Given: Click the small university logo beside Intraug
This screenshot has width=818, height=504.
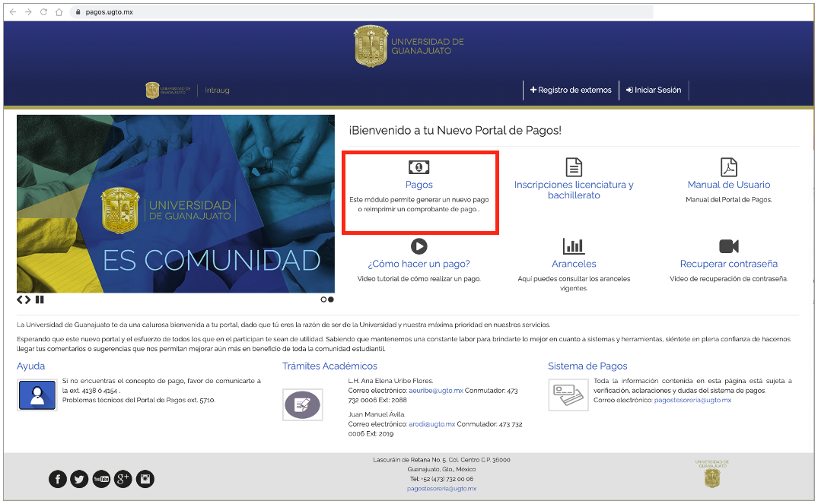Looking at the screenshot, I should pos(168,90).
